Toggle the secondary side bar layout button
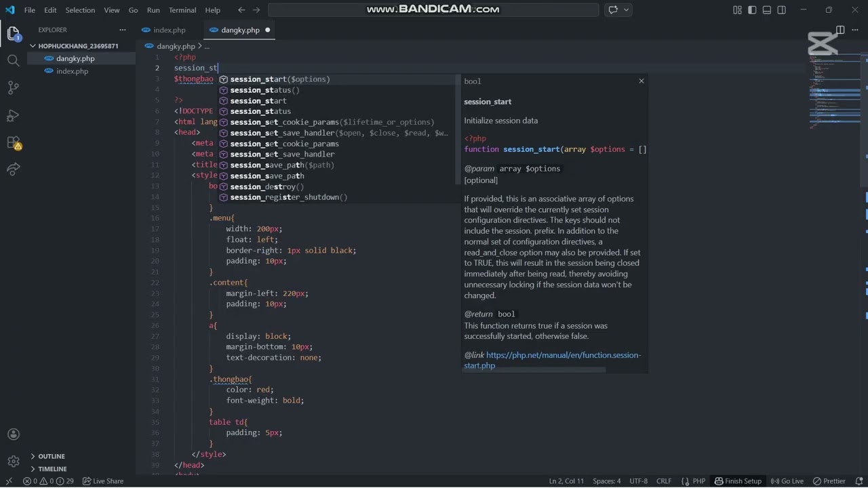Image resolution: width=868 pixels, height=488 pixels. click(782, 10)
